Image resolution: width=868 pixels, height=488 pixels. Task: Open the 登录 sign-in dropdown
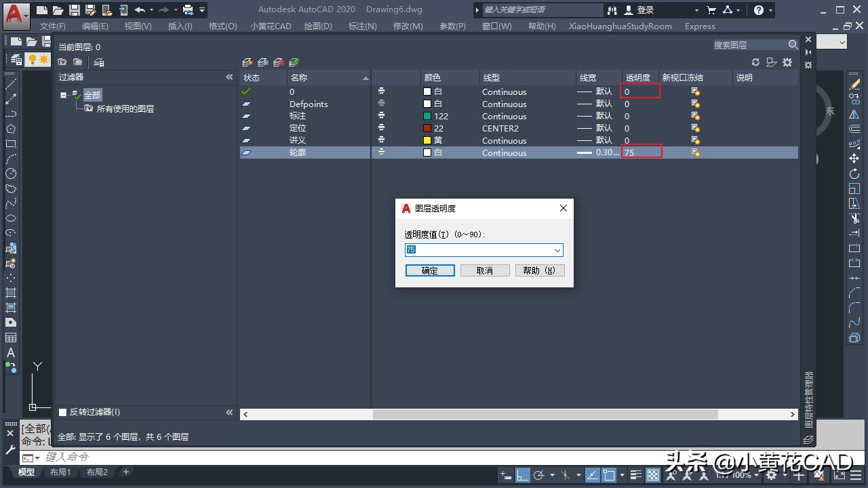pos(696,10)
